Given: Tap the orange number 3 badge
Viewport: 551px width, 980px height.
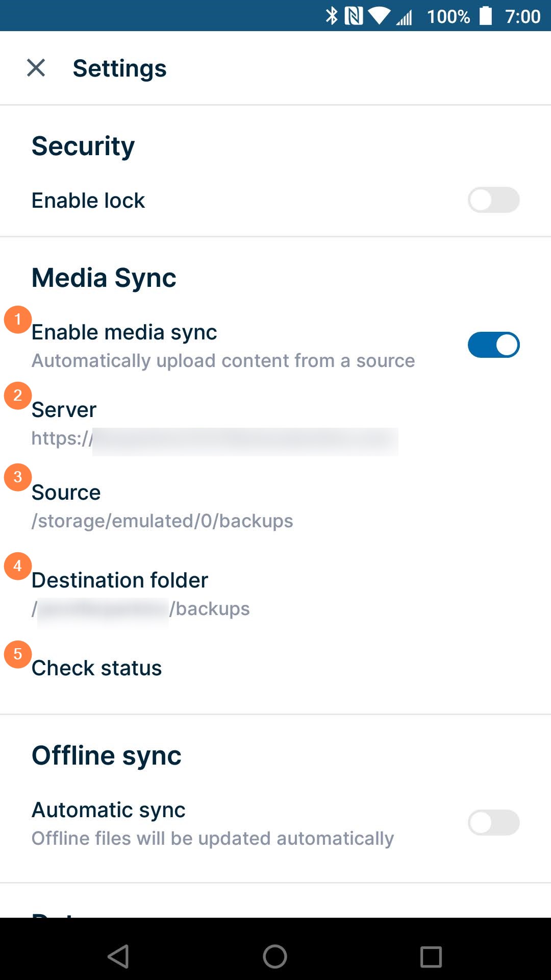Looking at the screenshot, I should 18,477.
